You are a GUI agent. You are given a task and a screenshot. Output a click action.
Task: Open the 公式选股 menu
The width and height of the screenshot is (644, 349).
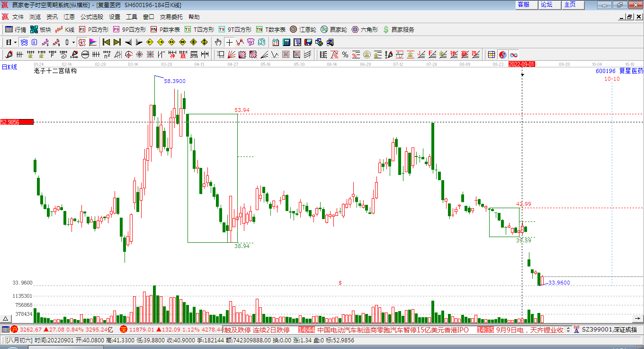[x=92, y=17]
